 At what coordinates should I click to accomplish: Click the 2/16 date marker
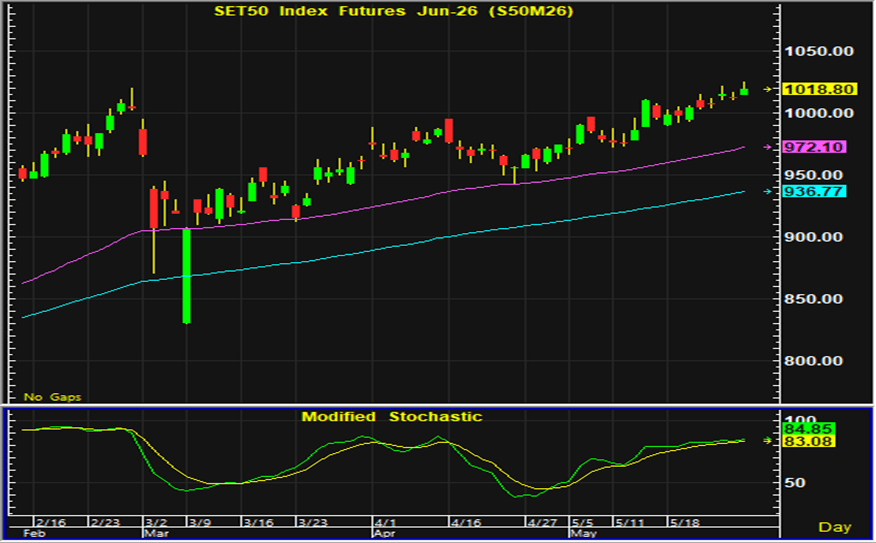(x=51, y=523)
